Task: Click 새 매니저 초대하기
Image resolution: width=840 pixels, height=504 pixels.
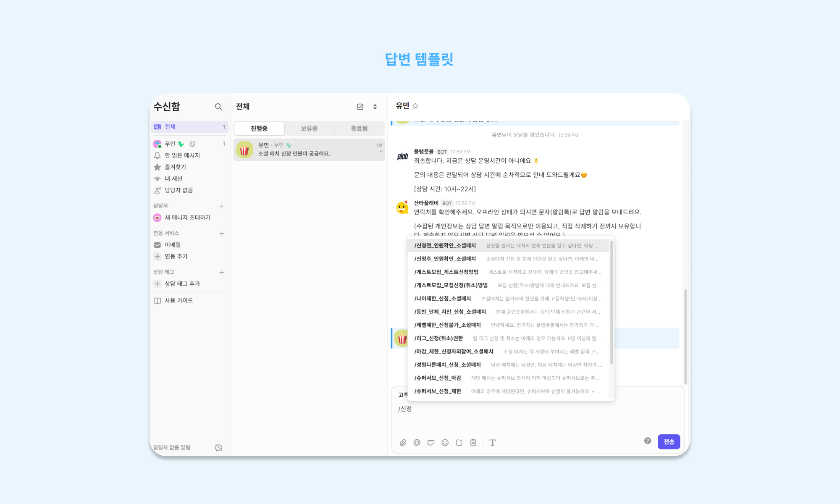Action: pos(189,218)
